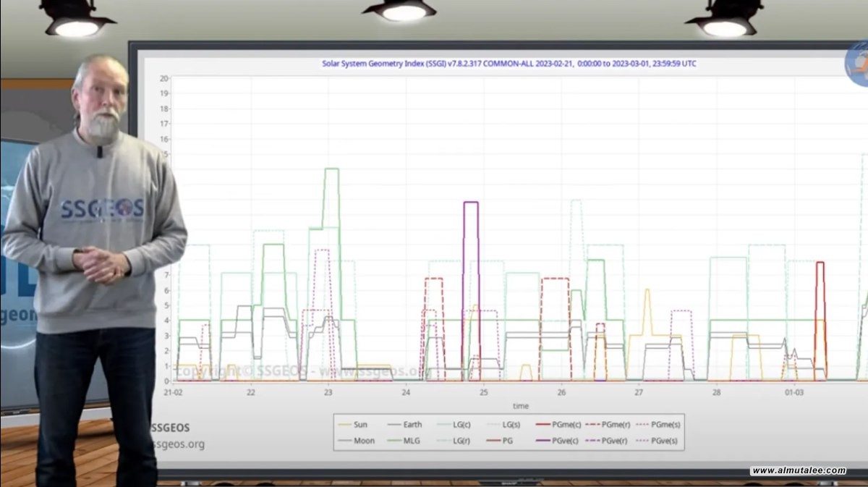
Task: Open the ssgeos.org link at bottom-left
Action: click(179, 444)
